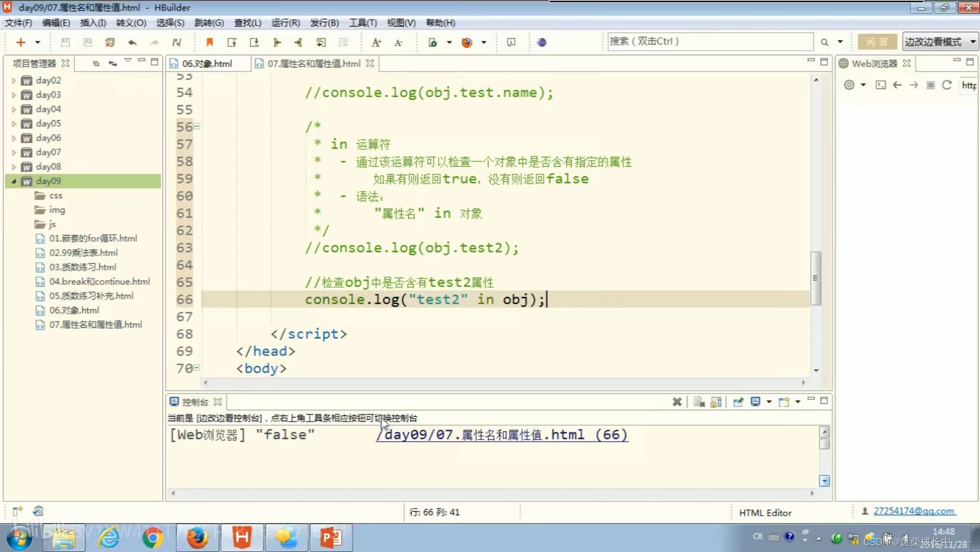Screen dimensions: 980x552
Task: Open the 帮助(H) menu
Action: click(x=440, y=22)
